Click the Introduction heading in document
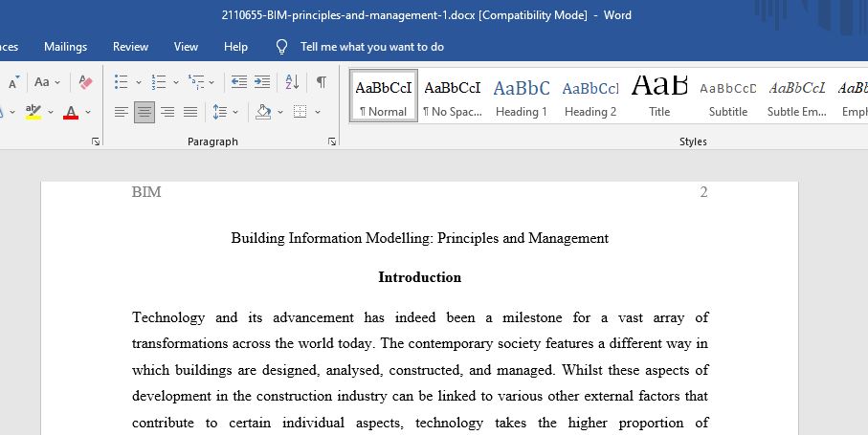The height and width of the screenshot is (435, 868). tap(419, 277)
